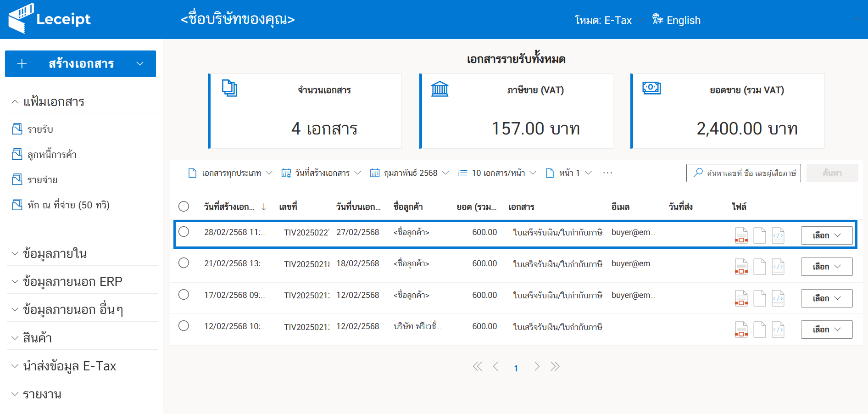Click the VAT bank icon on the tax card
Viewport: 868px width, 414px height.
click(x=440, y=89)
